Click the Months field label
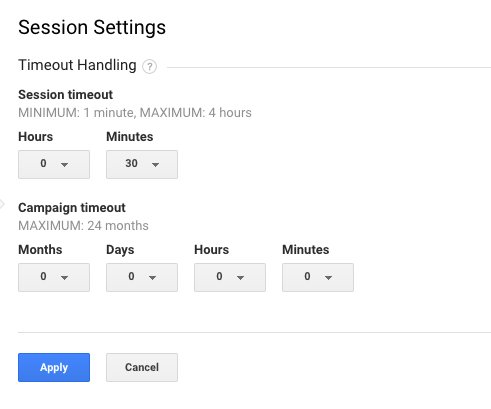Screen dimensions: 491x409 (x=40, y=250)
